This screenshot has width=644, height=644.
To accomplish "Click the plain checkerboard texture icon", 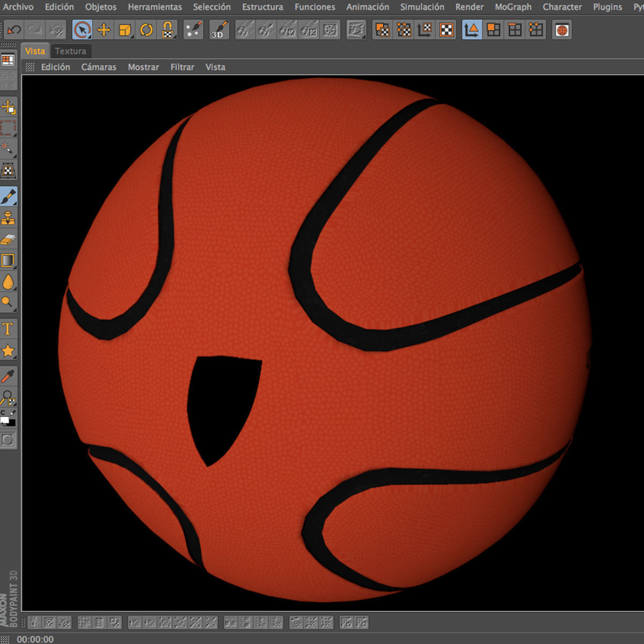I will tap(447, 30).
